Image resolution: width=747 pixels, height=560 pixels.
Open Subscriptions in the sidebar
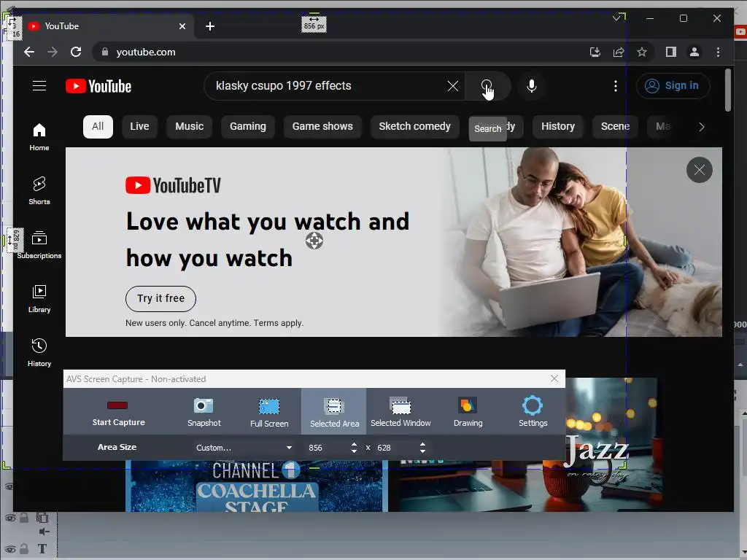tap(39, 245)
